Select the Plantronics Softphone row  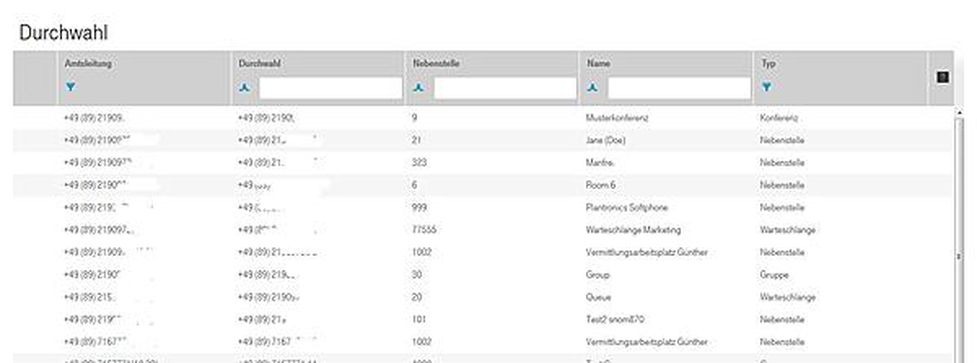tap(483, 207)
